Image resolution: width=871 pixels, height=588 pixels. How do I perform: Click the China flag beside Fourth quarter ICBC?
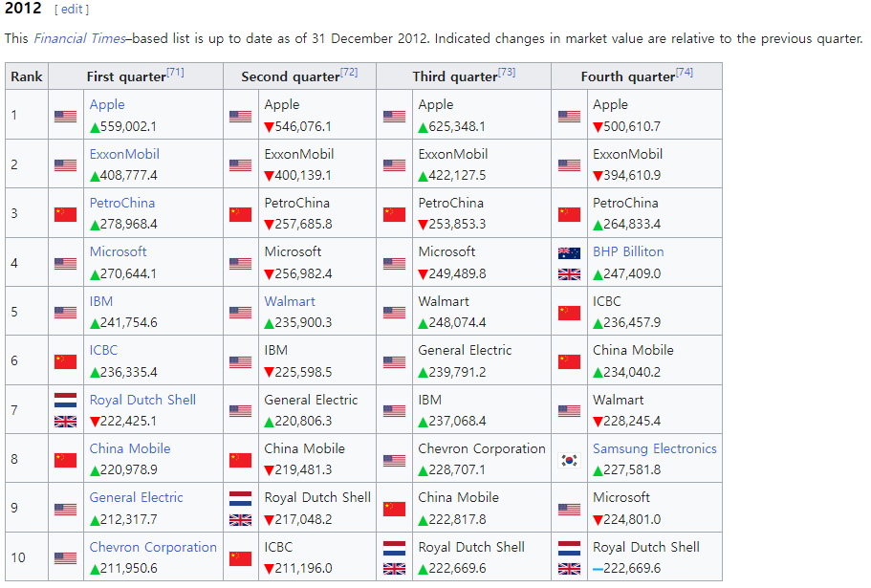(x=570, y=313)
